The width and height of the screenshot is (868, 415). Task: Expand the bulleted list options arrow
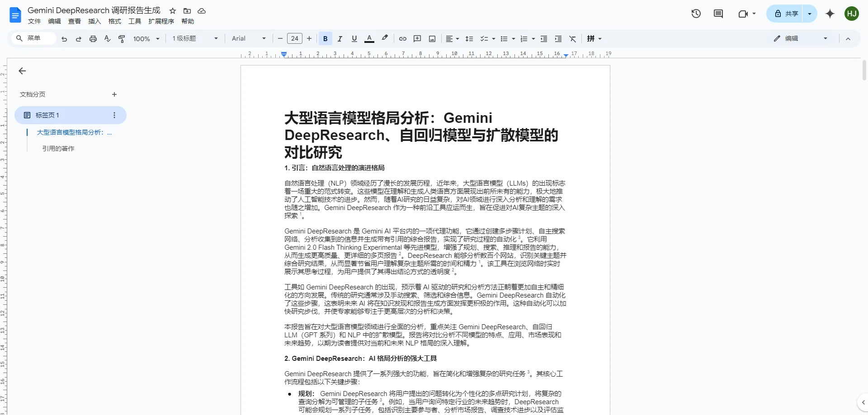[514, 39]
